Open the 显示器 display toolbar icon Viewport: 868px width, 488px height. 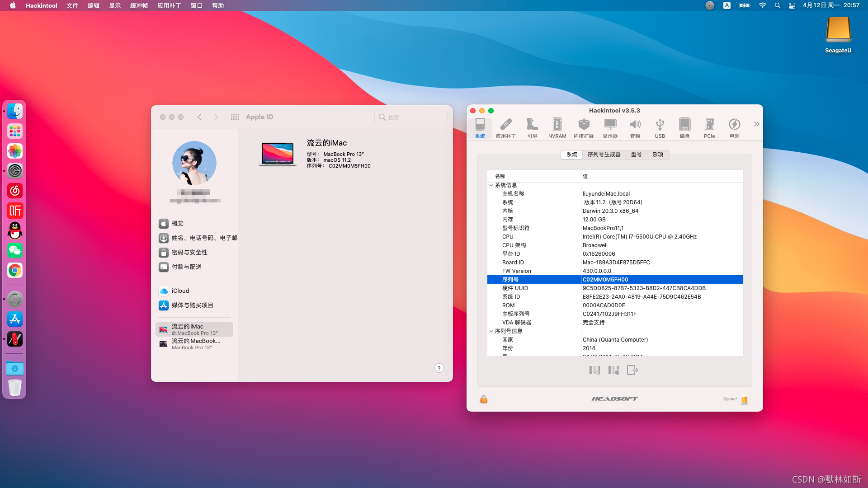point(610,128)
